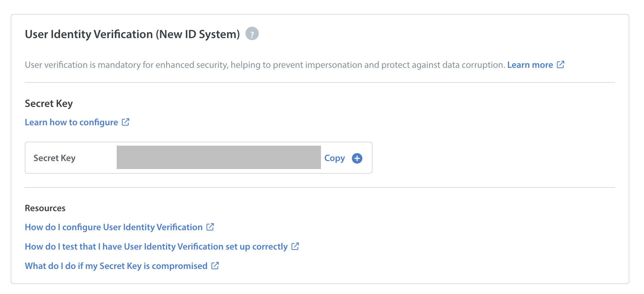This screenshot has height=294, width=644.
Task: Click the User Identity Verification title
Action: pyautogui.click(x=89, y=34)
